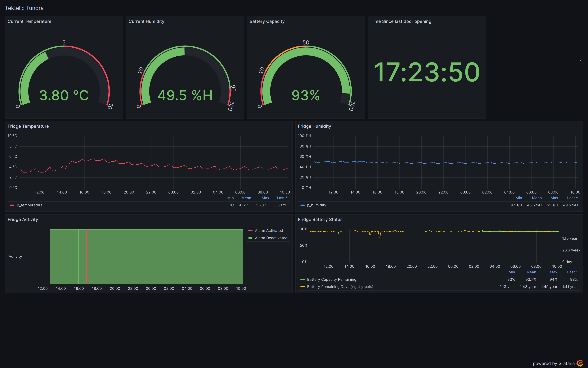The width and height of the screenshot is (588, 368).
Task: Toggle the p_humidity legend series
Action: 317,205
